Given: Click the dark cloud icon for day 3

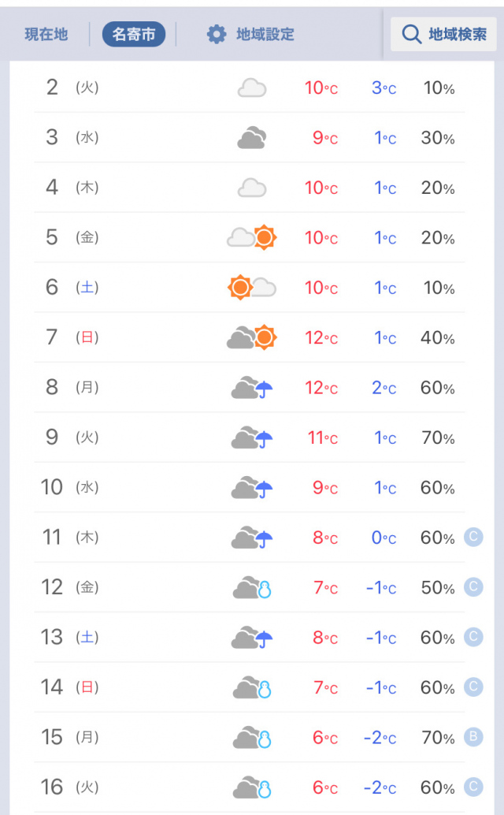Looking at the screenshot, I should point(252,138).
